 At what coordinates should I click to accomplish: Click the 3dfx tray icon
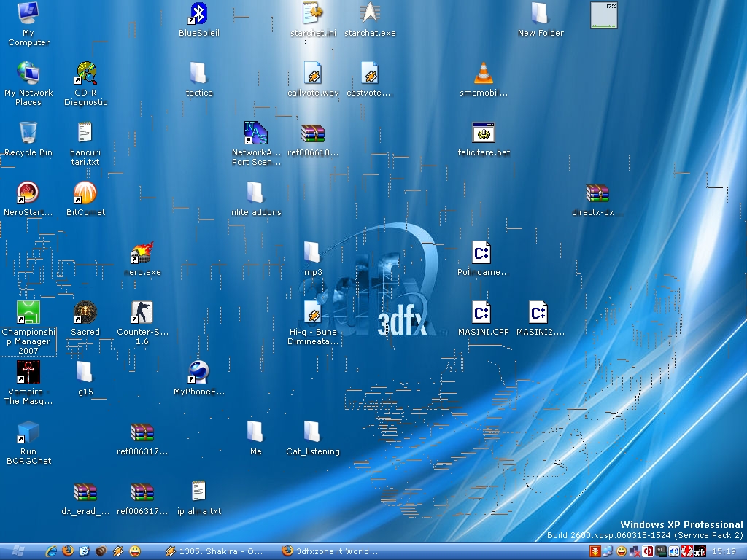700,551
